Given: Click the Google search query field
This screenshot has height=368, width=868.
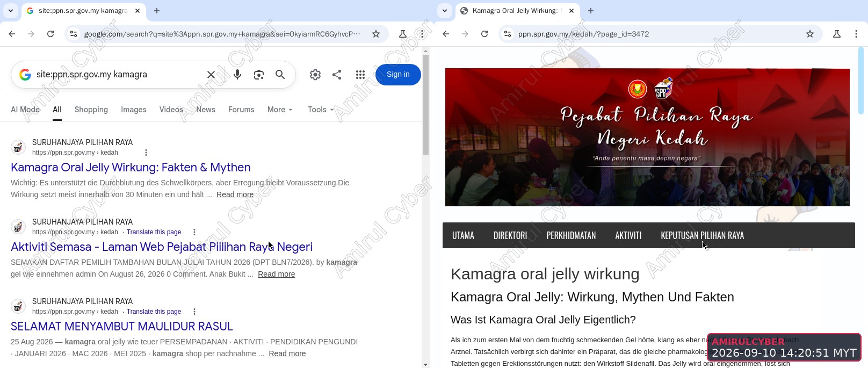Looking at the screenshot, I should (x=118, y=75).
